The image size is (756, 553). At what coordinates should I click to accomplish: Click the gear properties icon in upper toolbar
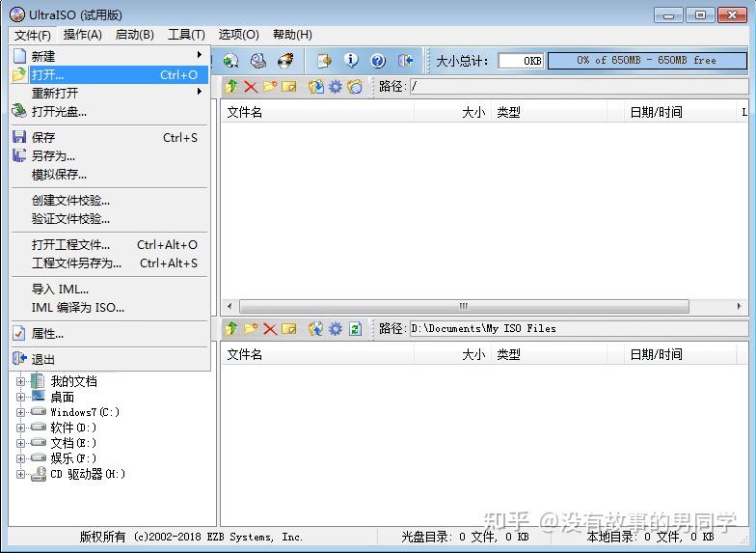(336, 87)
